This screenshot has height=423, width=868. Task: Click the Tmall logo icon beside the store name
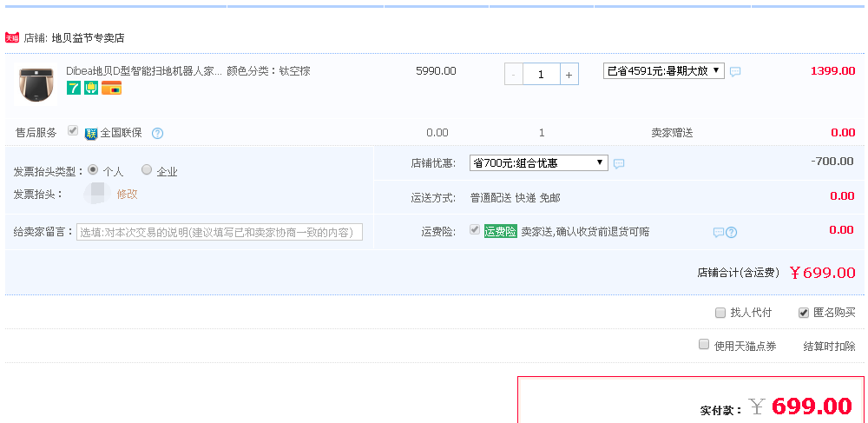(x=12, y=37)
